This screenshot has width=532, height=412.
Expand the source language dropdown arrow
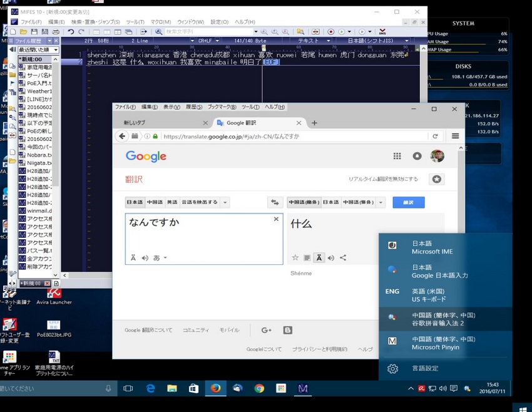pyautogui.click(x=225, y=202)
